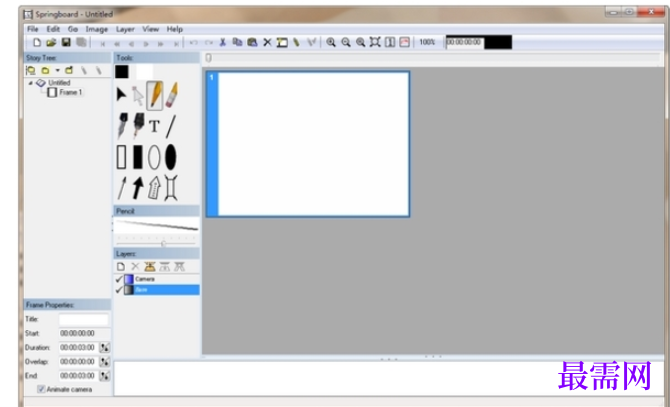Click the Open file folder icon
This screenshot has width=670, height=407.
pyautogui.click(x=51, y=42)
